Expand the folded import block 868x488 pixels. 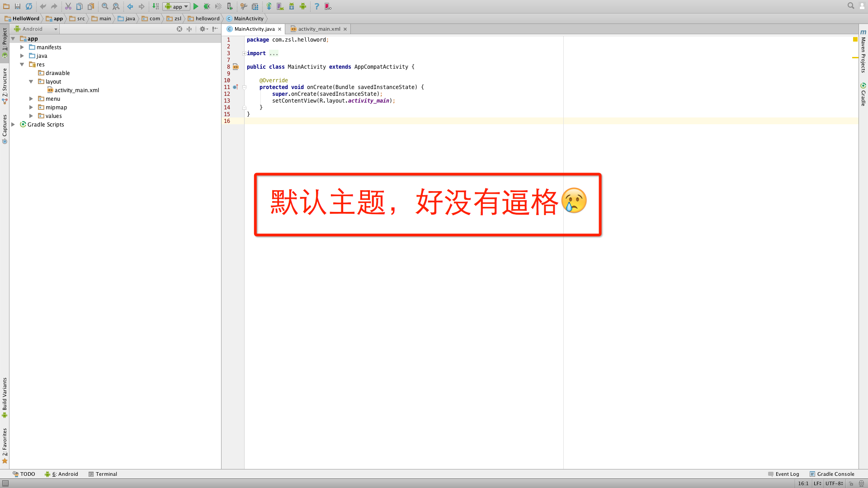click(244, 53)
